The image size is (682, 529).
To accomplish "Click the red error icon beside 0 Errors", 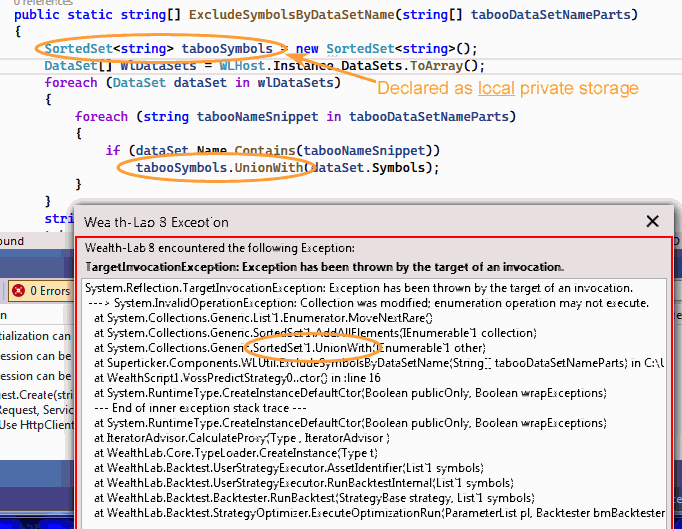I will (18, 291).
